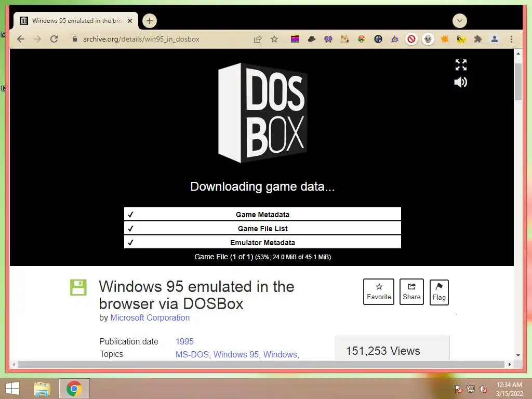This screenshot has width=532, height=399.
Task: Click the horizontal scroll left arrow
Action: tap(14, 364)
